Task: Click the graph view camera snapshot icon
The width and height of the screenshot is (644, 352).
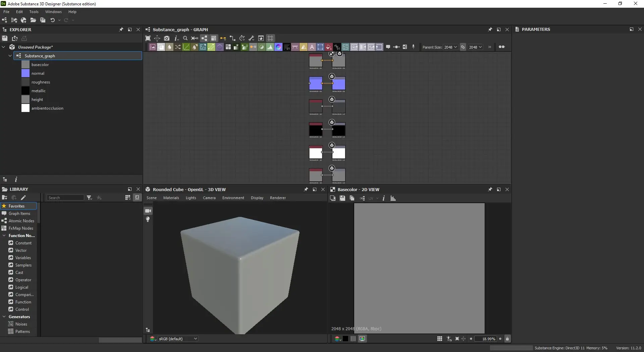Action: 167,38
